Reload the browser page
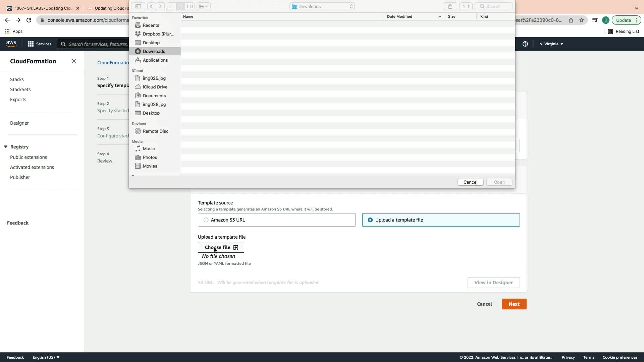Image resolution: width=644 pixels, height=362 pixels. coord(29,20)
